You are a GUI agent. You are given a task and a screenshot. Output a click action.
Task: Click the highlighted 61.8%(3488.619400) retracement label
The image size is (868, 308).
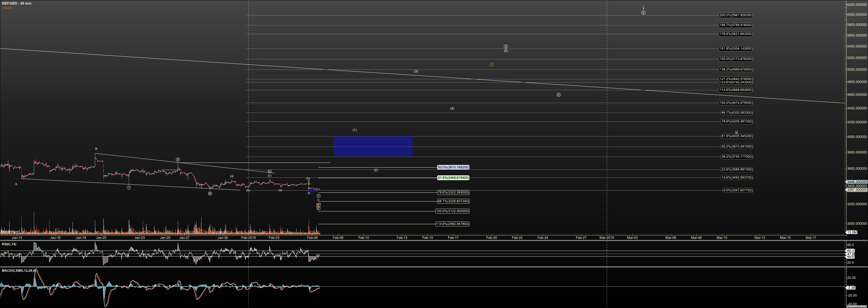pyautogui.click(x=453, y=178)
